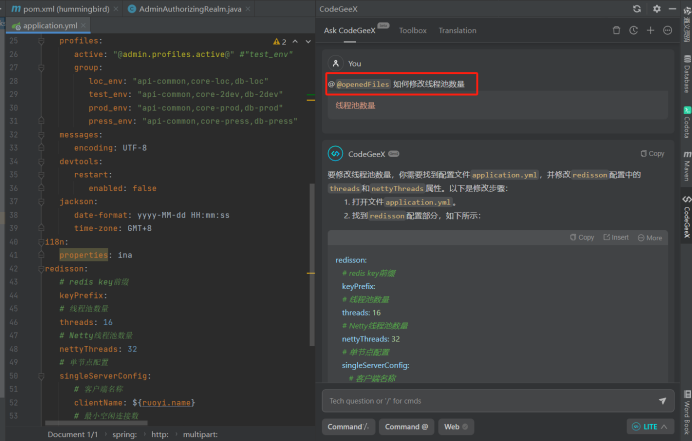692x441 pixels.
Task: Click the multipart: breadcrumb
Action: click(200, 434)
